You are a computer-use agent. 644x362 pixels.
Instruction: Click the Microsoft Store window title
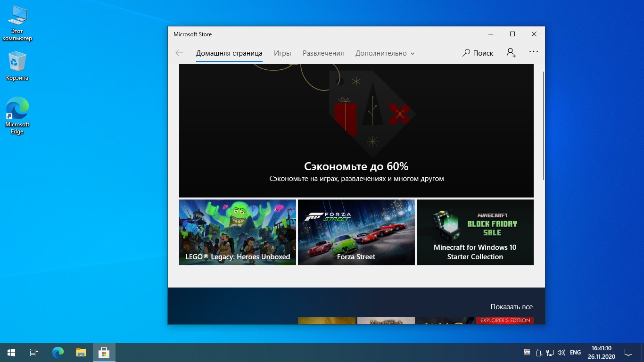pos(192,34)
